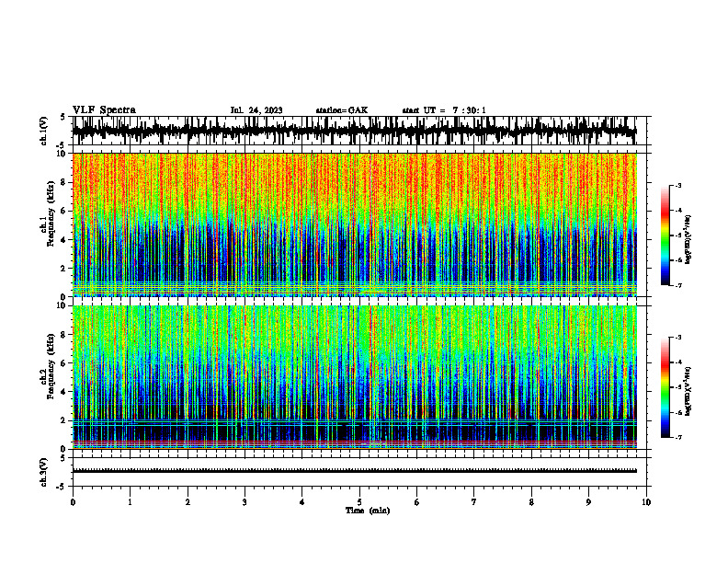Select the ch.2 "Frequency (kHz)" axis label
Image resolution: width=728 pixels, height=563 pixels.
(x=51, y=365)
